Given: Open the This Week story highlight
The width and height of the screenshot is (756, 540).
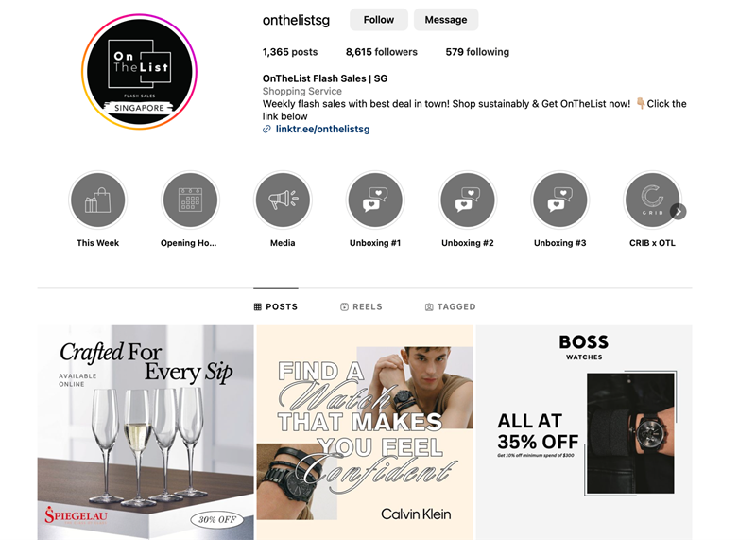Looking at the screenshot, I should (x=98, y=200).
